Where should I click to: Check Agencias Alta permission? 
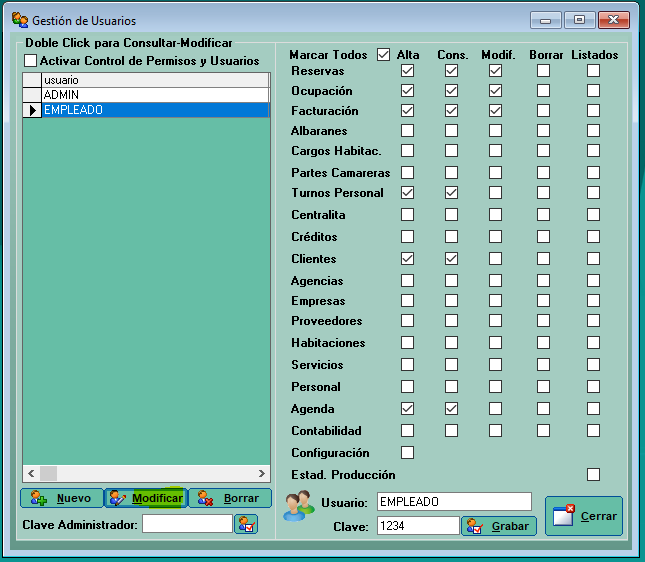[x=407, y=281]
